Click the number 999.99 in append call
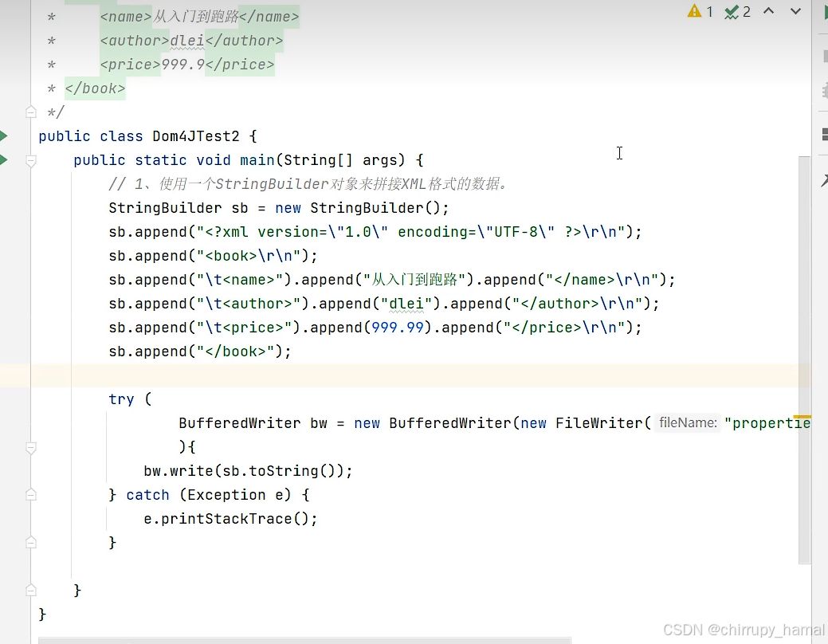This screenshot has height=644, width=828. pos(398,328)
